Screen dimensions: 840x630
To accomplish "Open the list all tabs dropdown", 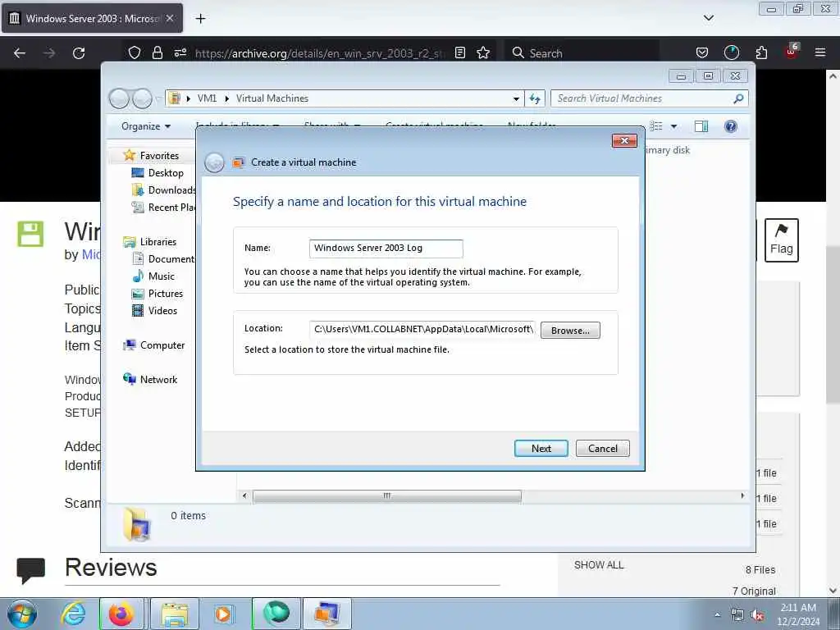I will click(x=708, y=18).
